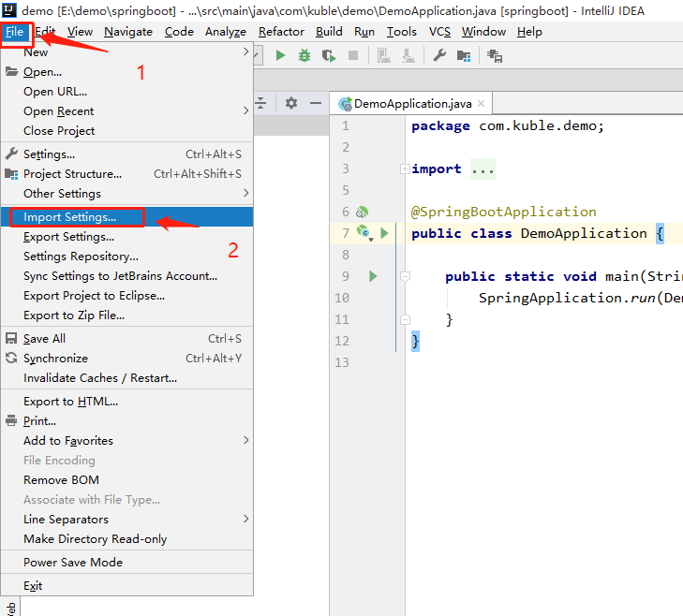683x616 pixels.
Task: Expand the folded import block
Action: coord(405,169)
